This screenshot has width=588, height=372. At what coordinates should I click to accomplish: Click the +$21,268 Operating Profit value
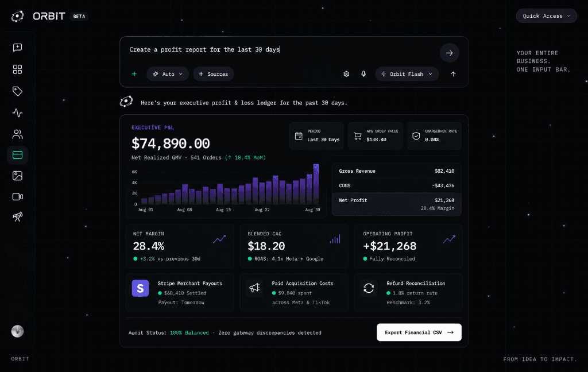click(x=390, y=246)
